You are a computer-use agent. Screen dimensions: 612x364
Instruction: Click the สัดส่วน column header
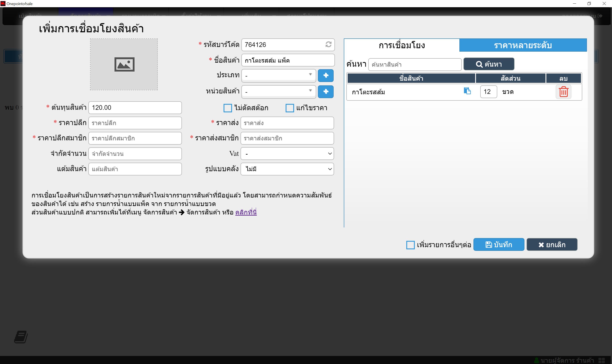coord(511,78)
